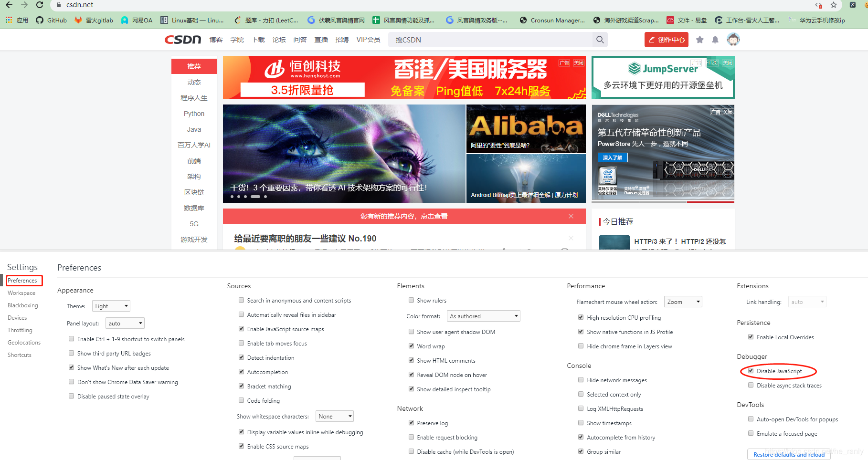Open the user avatar profile icon
This screenshot has height=460, width=868.
733,39
